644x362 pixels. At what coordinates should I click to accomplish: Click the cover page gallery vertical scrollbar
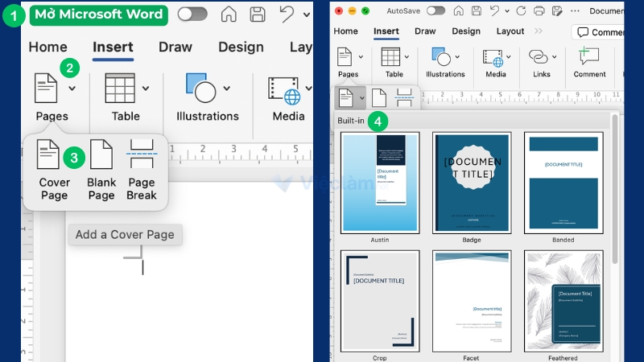(616, 193)
